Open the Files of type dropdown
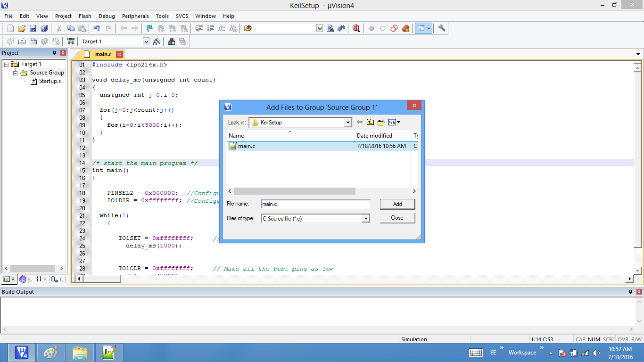The height and width of the screenshot is (362, 644). (x=366, y=219)
